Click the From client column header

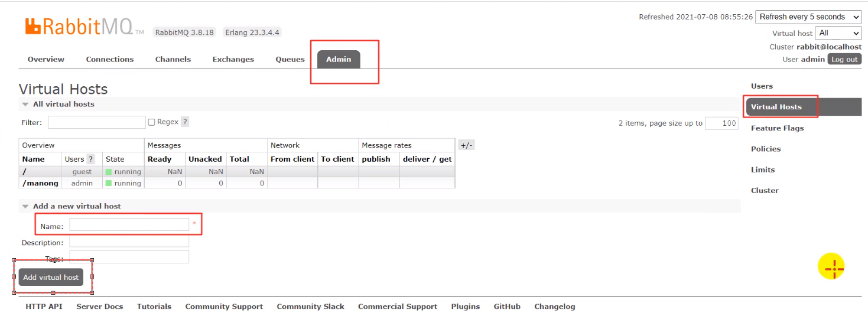coord(292,159)
